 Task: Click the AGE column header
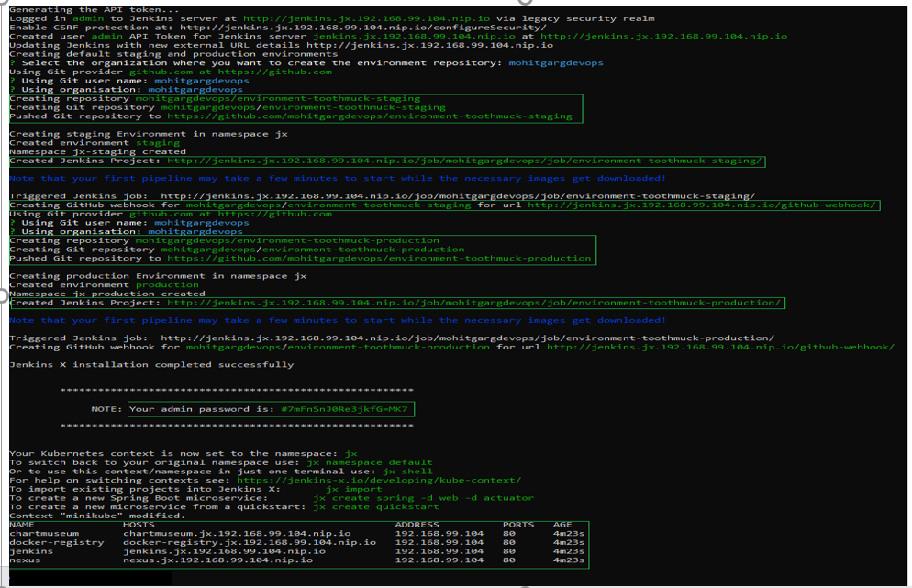pos(562,525)
